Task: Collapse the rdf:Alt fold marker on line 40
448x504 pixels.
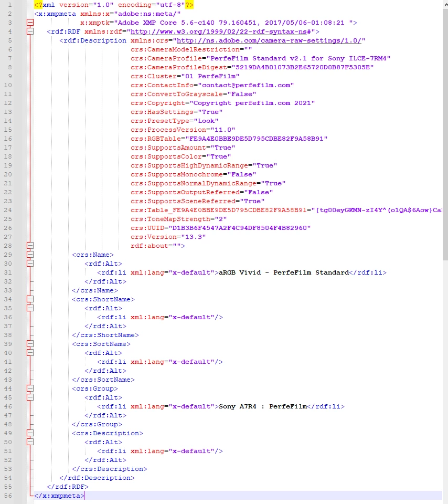Action: click(x=30, y=353)
